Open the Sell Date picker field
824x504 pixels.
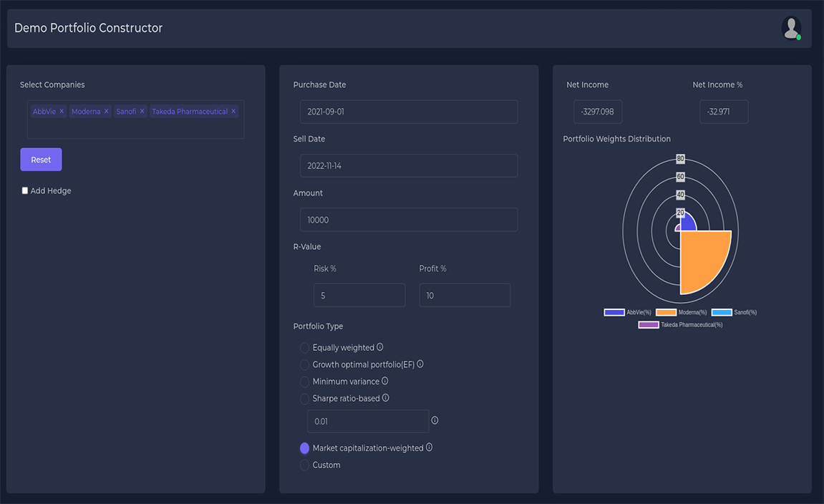point(408,165)
